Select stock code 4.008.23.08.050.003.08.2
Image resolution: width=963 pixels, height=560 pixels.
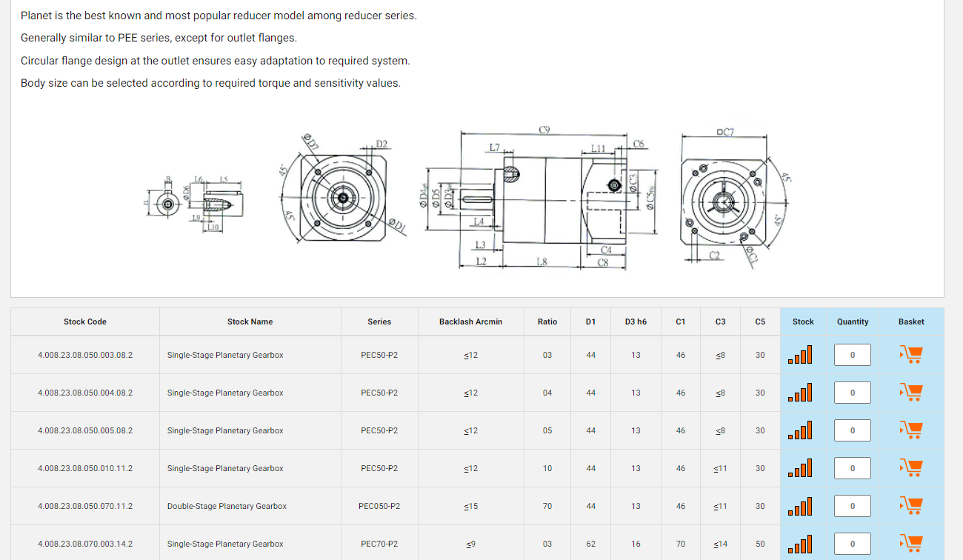[85, 355]
